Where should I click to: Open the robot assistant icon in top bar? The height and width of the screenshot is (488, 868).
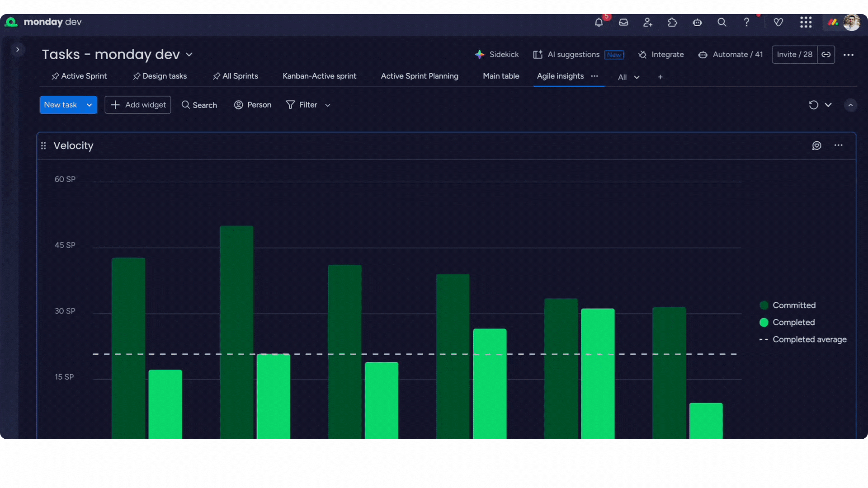(x=697, y=22)
